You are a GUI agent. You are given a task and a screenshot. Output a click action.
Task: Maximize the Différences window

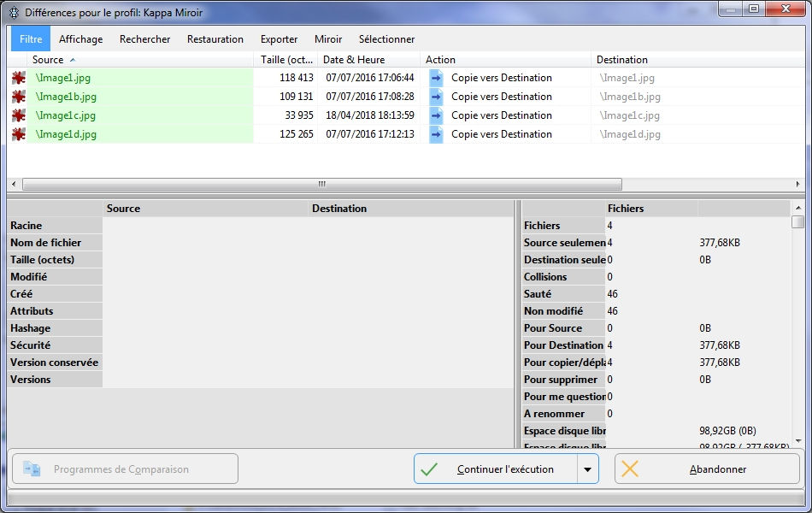[755, 9]
